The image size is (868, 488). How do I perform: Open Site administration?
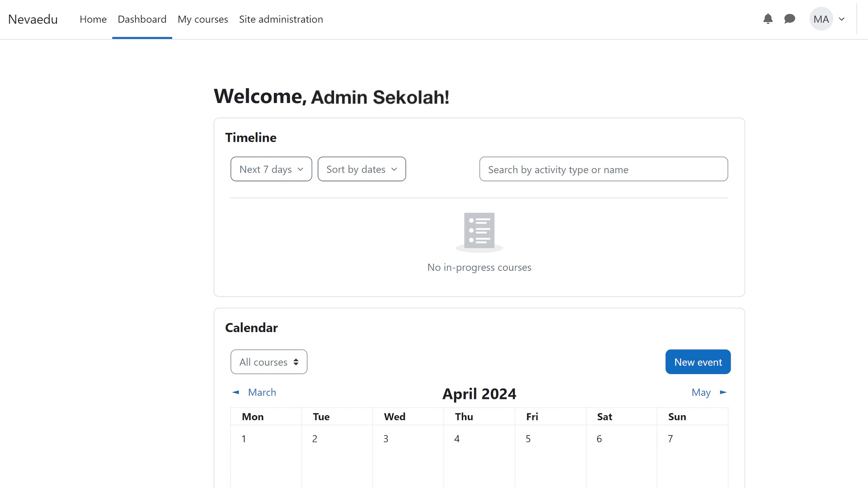281,19
